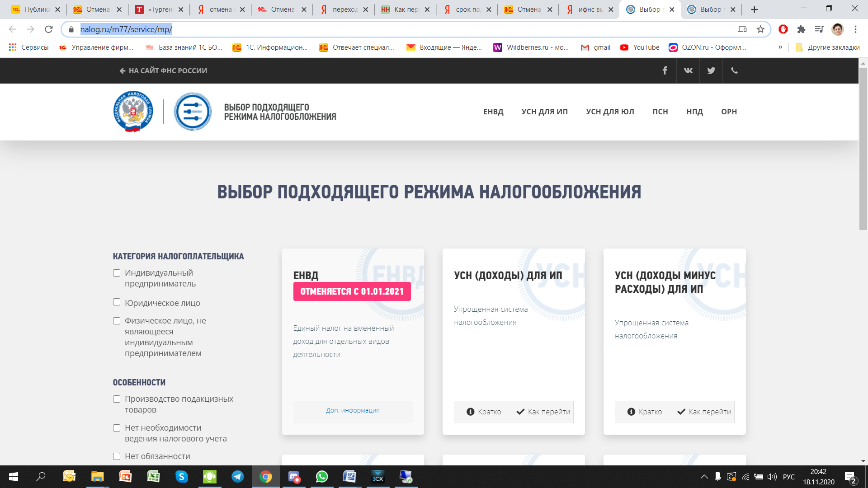
Task: Click the tax regime selector logo
Action: [x=193, y=112]
